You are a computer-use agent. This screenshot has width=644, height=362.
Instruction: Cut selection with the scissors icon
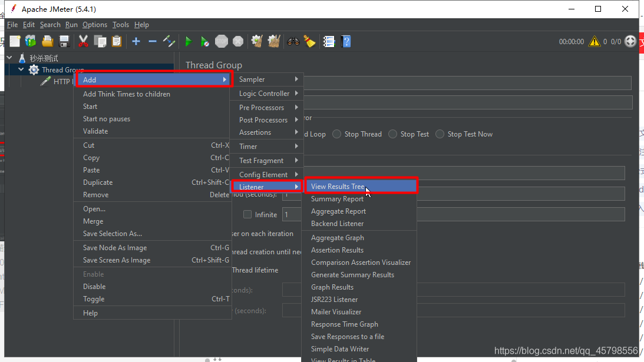tap(84, 41)
